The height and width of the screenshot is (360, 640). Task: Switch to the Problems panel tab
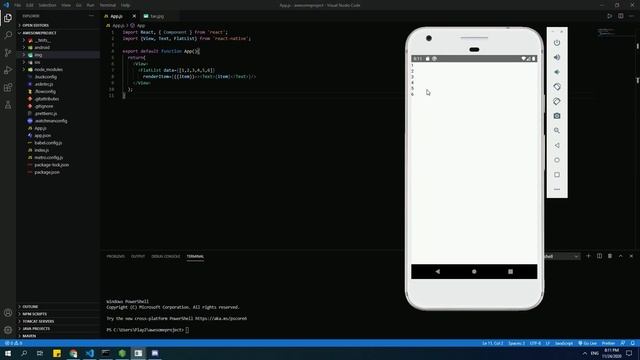point(116,256)
